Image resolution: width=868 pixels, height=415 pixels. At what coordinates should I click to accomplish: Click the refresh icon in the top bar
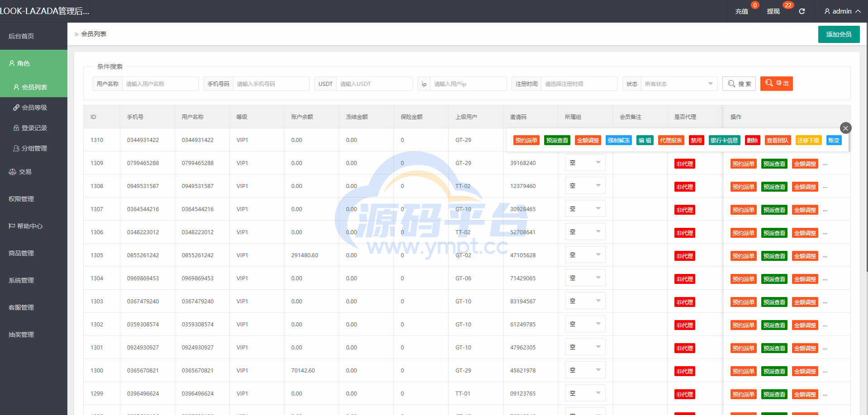(x=802, y=11)
